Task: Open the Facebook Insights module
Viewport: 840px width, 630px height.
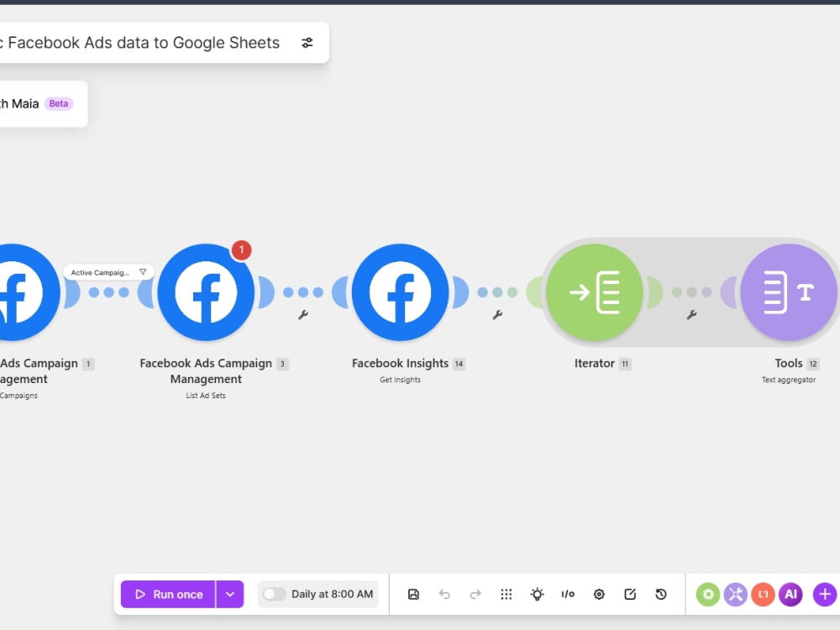Action: click(x=400, y=292)
